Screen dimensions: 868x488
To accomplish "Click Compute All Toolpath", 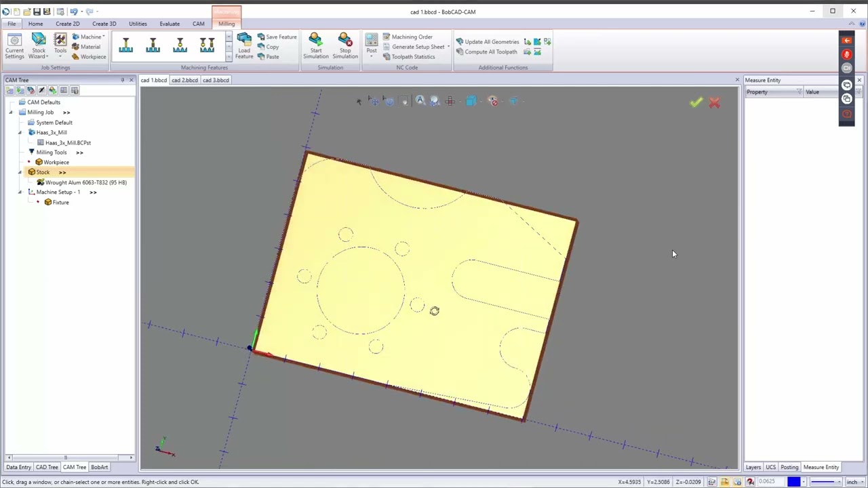I will tap(486, 52).
